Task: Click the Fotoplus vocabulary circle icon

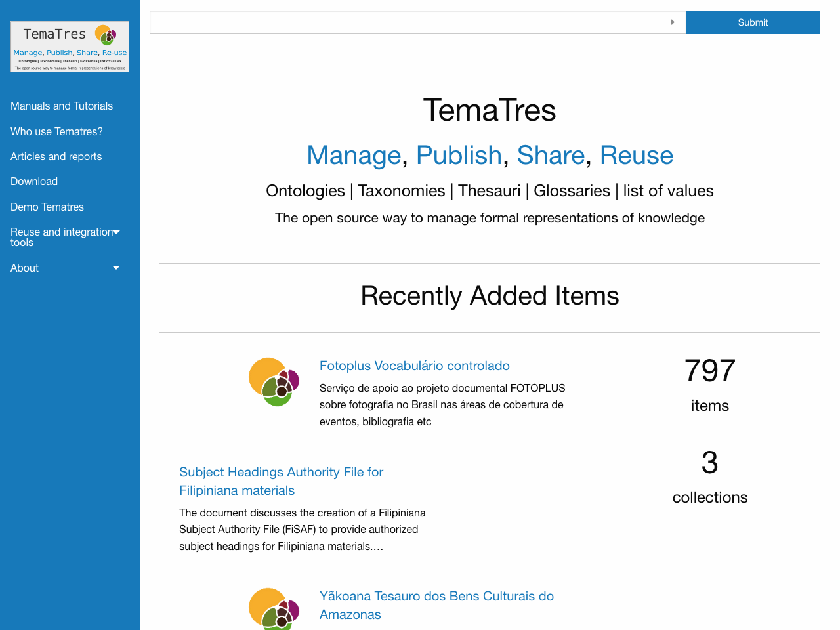Action: pyautogui.click(x=274, y=381)
